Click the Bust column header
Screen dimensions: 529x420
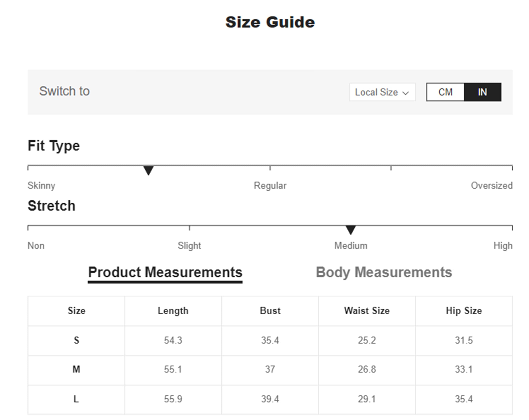(270, 311)
